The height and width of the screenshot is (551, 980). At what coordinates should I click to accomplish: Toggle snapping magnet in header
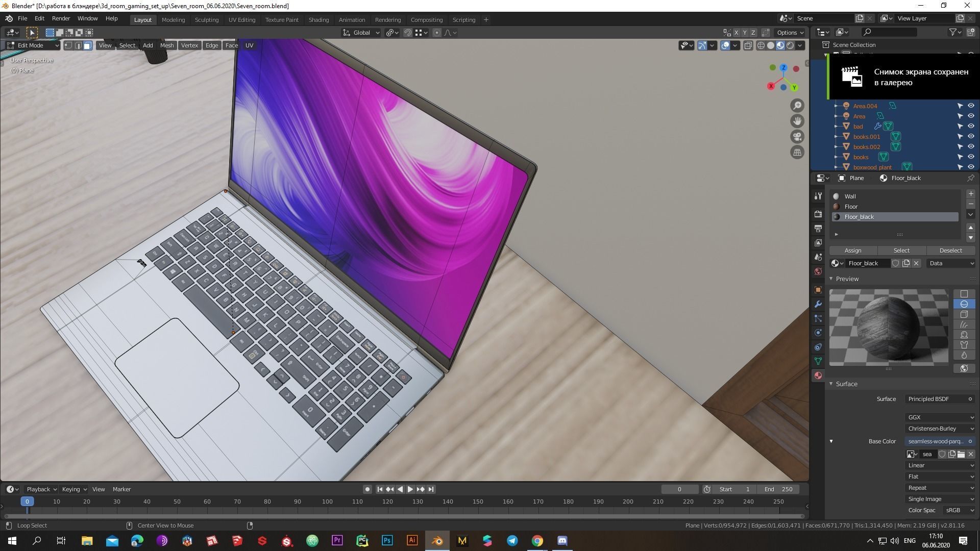(x=408, y=33)
